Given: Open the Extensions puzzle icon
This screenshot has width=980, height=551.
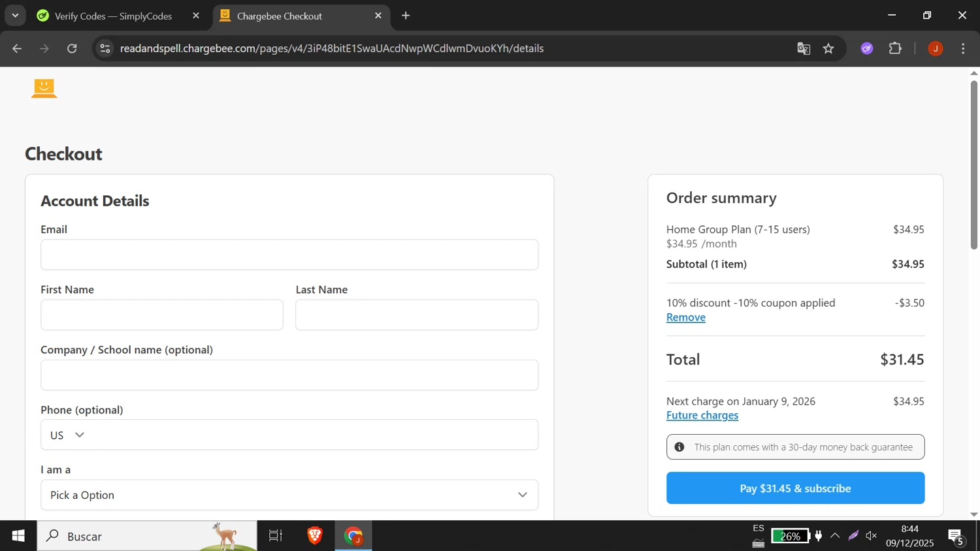Looking at the screenshot, I should click(x=895, y=48).
